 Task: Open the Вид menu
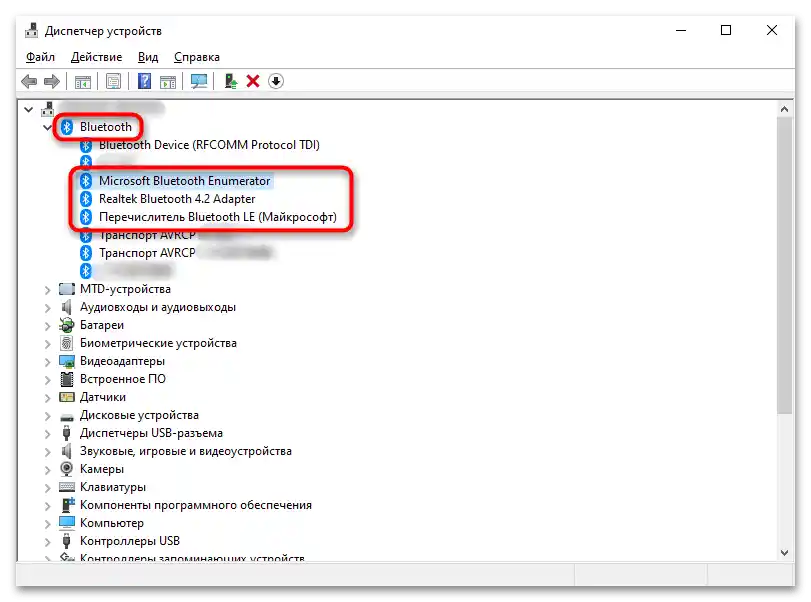point(148,57)
